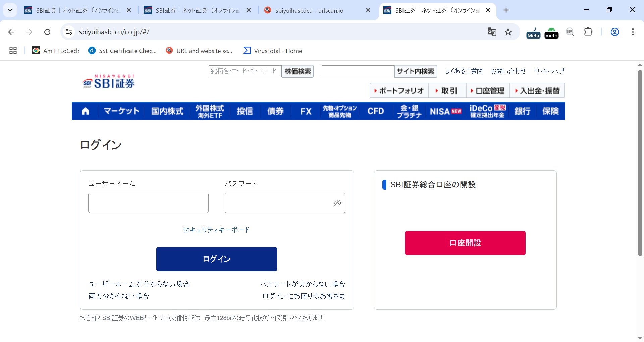
Task: Reload the page with refresh icon
Action: pos(47,32)
